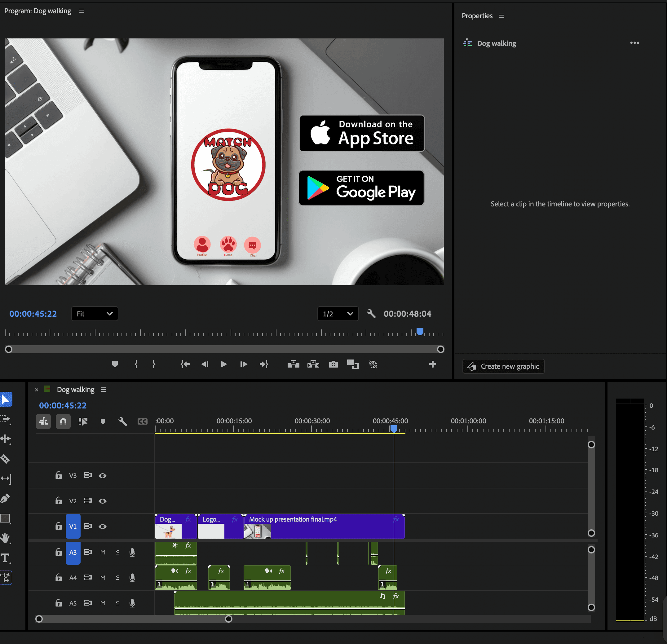Select the Razor tool

click(x=5, y=459)
